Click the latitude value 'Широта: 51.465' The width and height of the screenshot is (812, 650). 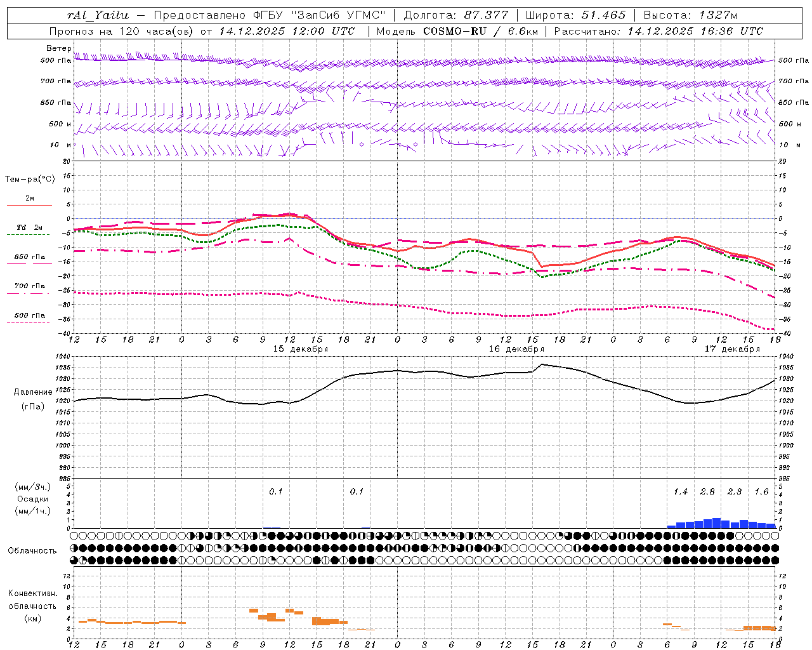[x=576, y=15]
